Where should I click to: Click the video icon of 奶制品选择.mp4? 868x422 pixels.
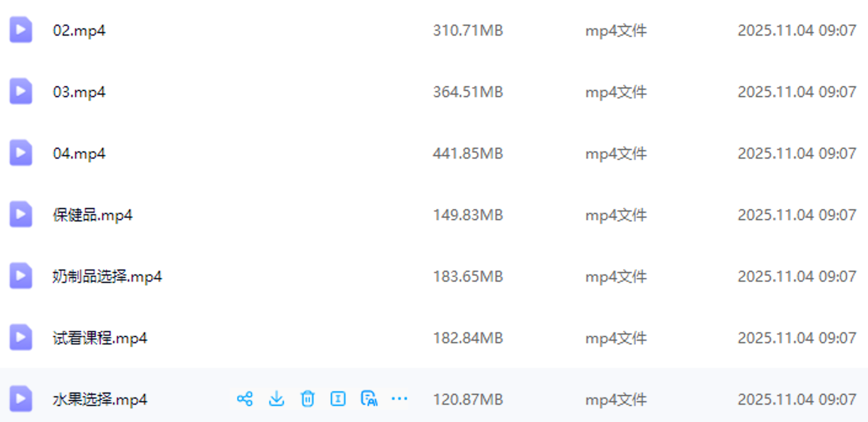coord(21,276)
